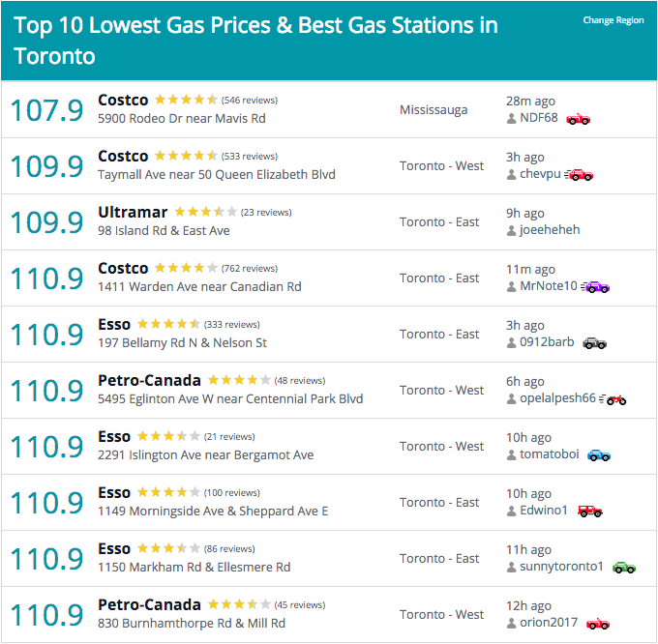Click the green car icon next to sunnytoronto1
The image size is (658, 644).
pos(624,568)
